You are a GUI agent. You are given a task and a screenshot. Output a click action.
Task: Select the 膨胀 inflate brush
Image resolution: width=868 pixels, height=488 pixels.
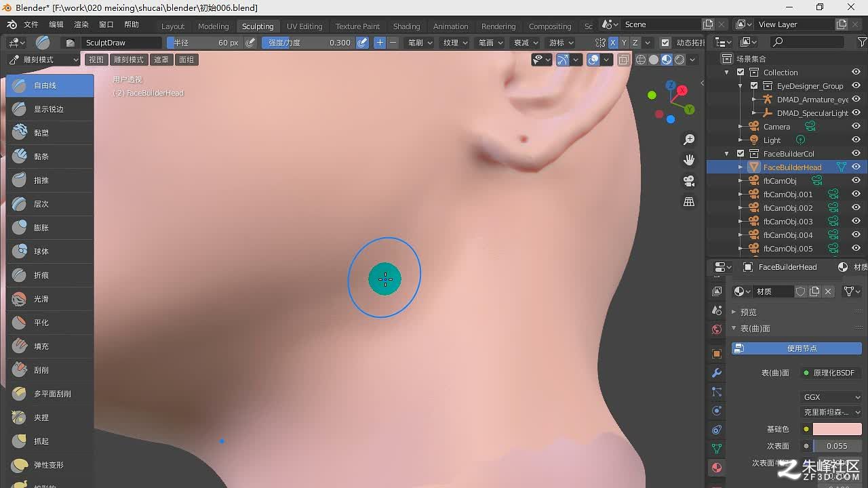coord(50,228)
